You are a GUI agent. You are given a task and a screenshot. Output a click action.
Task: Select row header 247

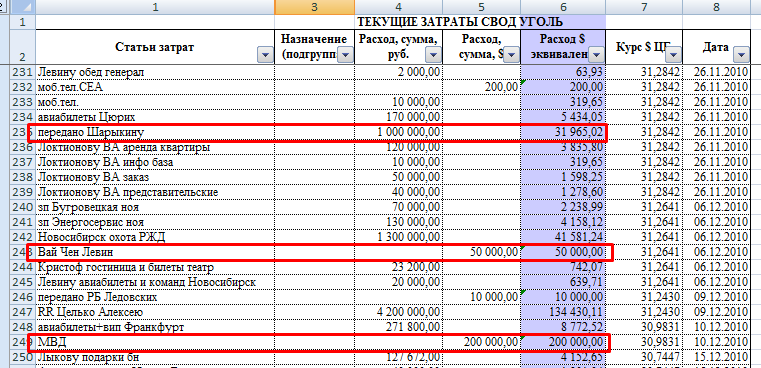tap(22, 312)
